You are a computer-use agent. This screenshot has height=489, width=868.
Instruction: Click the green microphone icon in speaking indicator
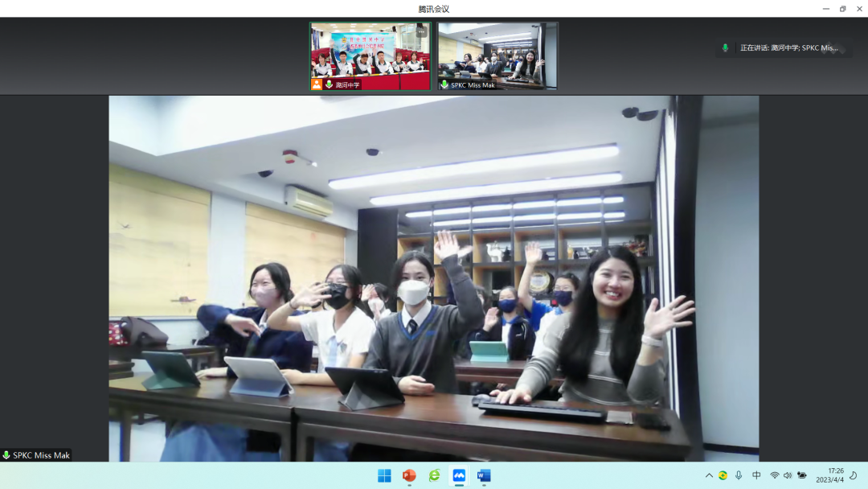(x=725, y=48)
